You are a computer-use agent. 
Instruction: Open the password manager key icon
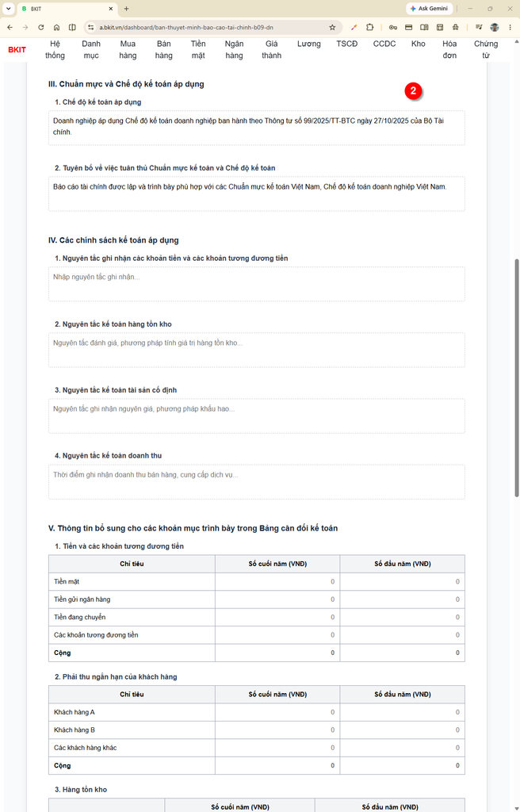pos(393,28)
